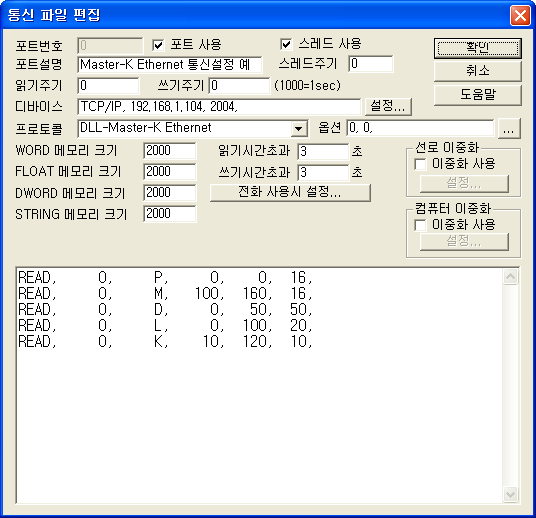Click the 포트설명 text field
This screenshot has height=518, width=536.
coord(170,65)
